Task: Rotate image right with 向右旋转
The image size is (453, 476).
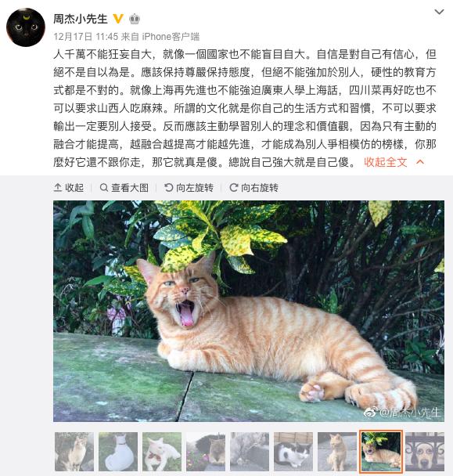Action: point(253,188)
